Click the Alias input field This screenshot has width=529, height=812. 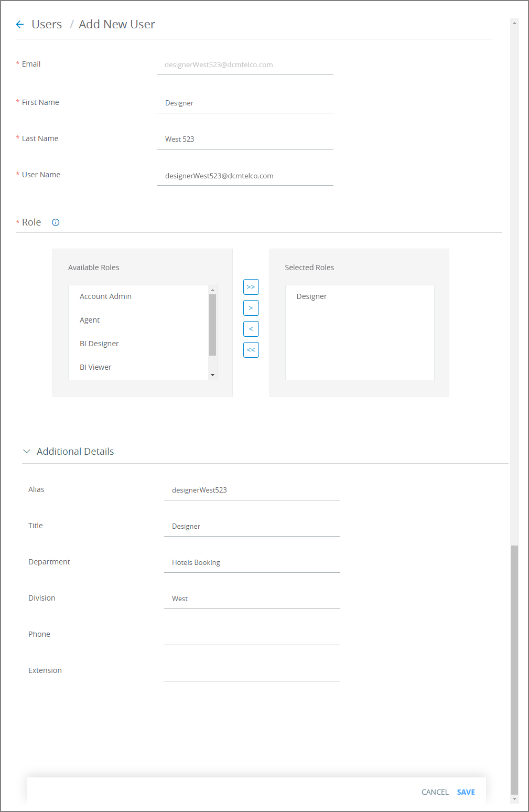click(252, 490)
